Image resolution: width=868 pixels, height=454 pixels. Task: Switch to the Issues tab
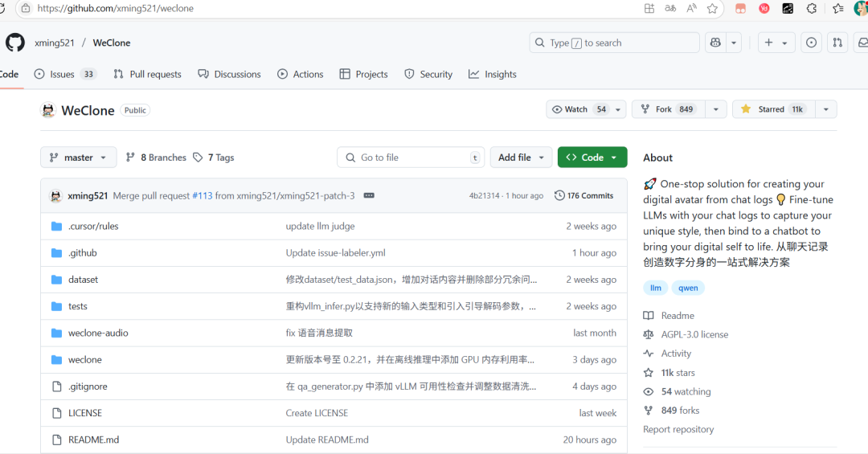(x=65, y=74)
